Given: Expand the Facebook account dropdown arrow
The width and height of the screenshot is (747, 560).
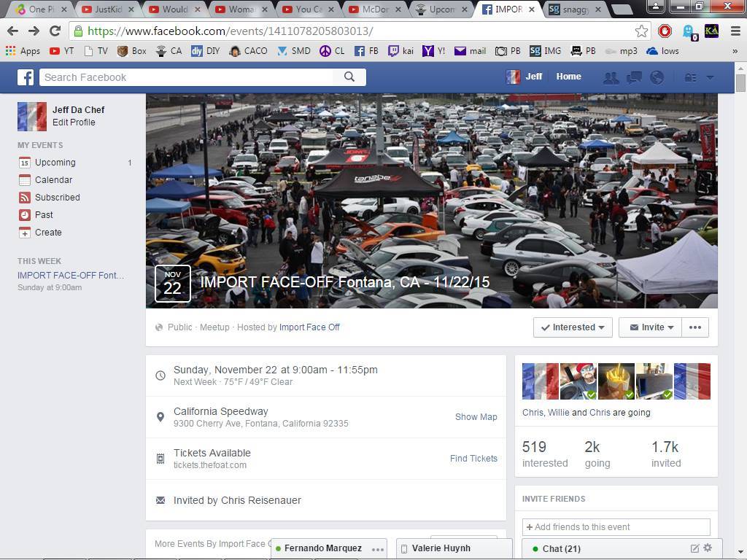Looking at the screenshot, I should point(710,77).
